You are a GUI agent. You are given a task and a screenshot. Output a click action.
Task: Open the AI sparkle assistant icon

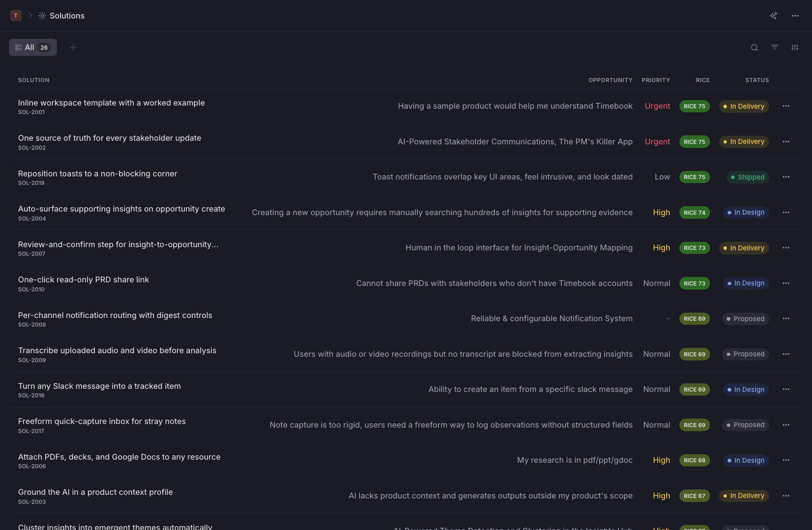tap(774, 16)
